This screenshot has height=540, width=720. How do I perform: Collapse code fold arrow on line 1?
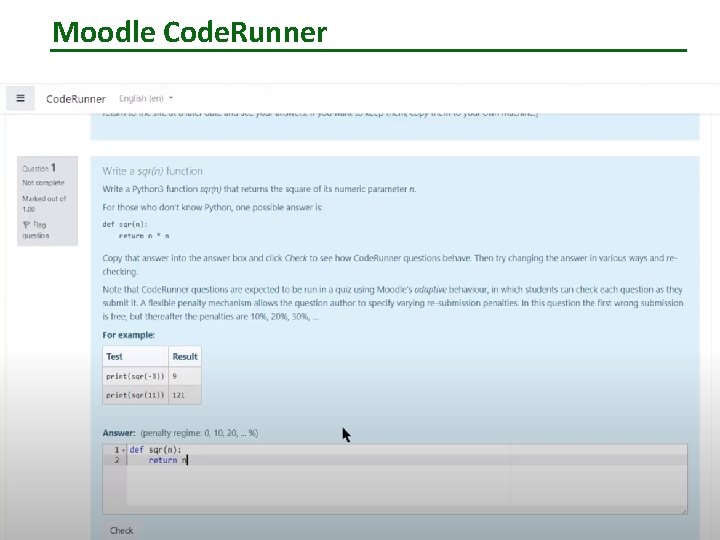pyautogui.click(x=123, y=450)
